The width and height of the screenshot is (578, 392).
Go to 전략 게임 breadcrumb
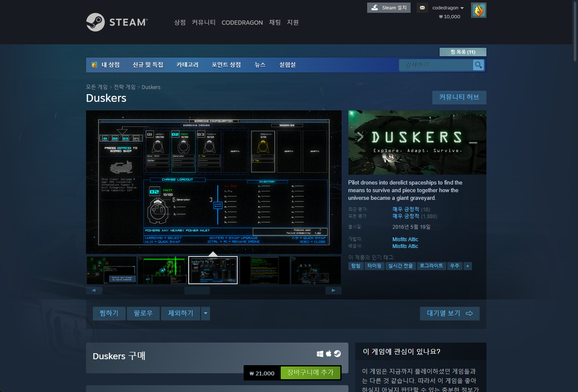coord(124,87)
